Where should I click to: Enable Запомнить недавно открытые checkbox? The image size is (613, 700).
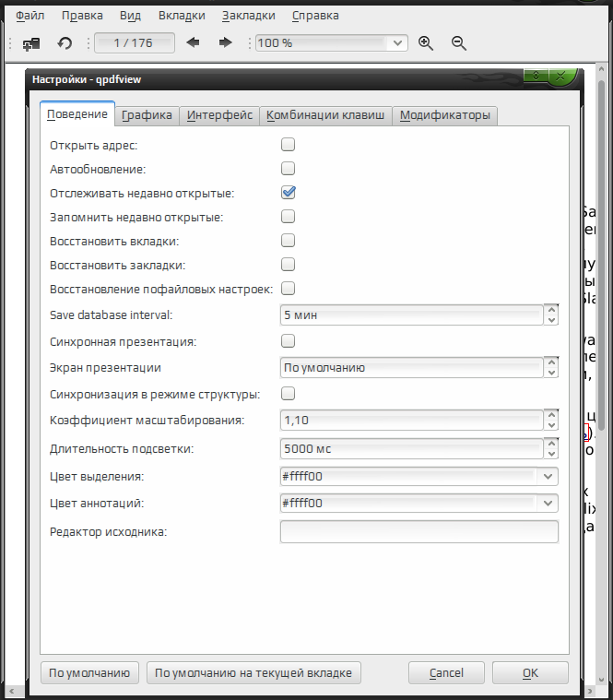coord(289,217)
